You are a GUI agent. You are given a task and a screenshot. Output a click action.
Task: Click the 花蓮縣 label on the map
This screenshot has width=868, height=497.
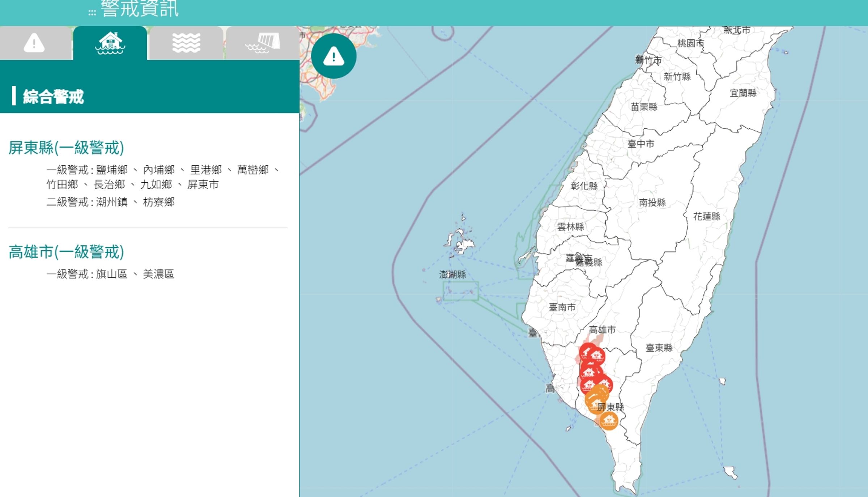(707, 216)
